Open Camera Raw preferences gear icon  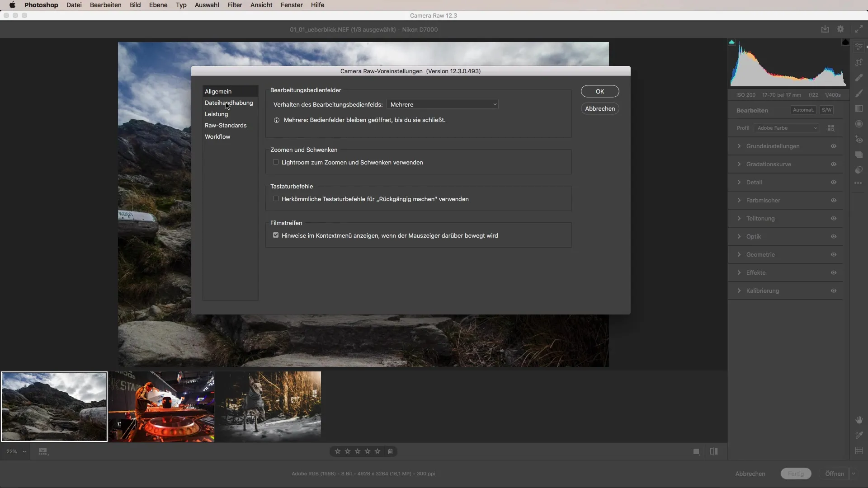(x=840, y=29)
